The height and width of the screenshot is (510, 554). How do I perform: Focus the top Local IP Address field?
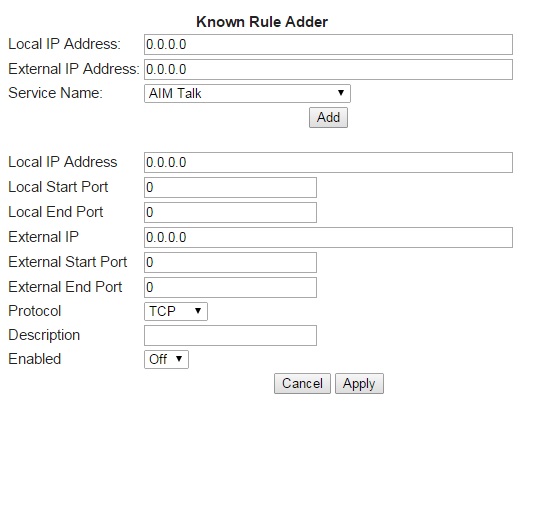pyautogui.click(x=328, y=45)
